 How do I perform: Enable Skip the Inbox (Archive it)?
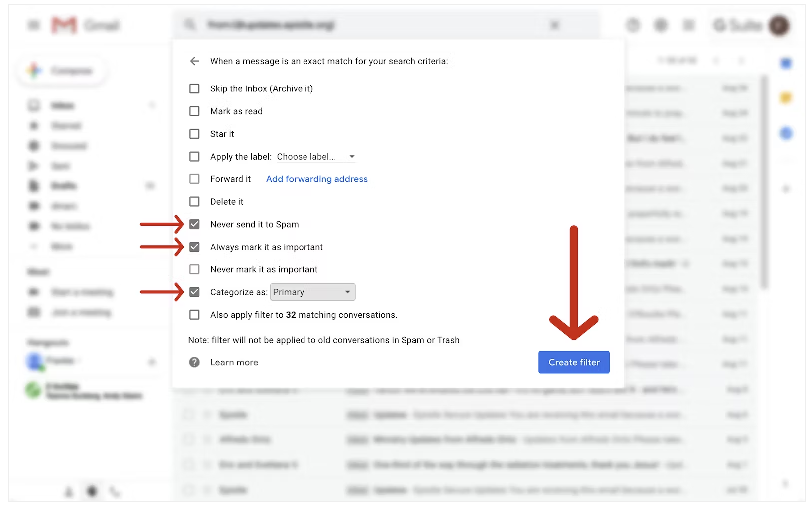coord(194,88)
